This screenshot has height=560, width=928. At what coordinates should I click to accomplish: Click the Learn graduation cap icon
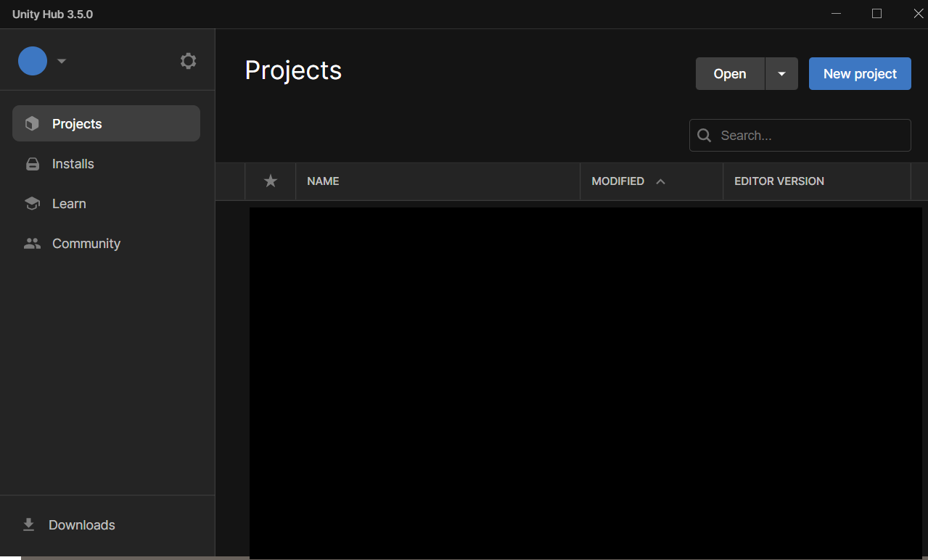(x=32, y=203)
